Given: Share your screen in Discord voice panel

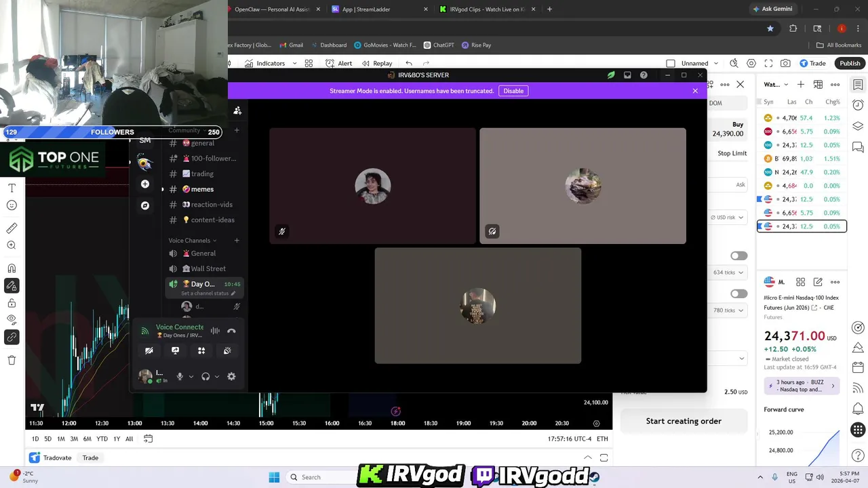Looking at the screenshot, I should tap(175, 350).
